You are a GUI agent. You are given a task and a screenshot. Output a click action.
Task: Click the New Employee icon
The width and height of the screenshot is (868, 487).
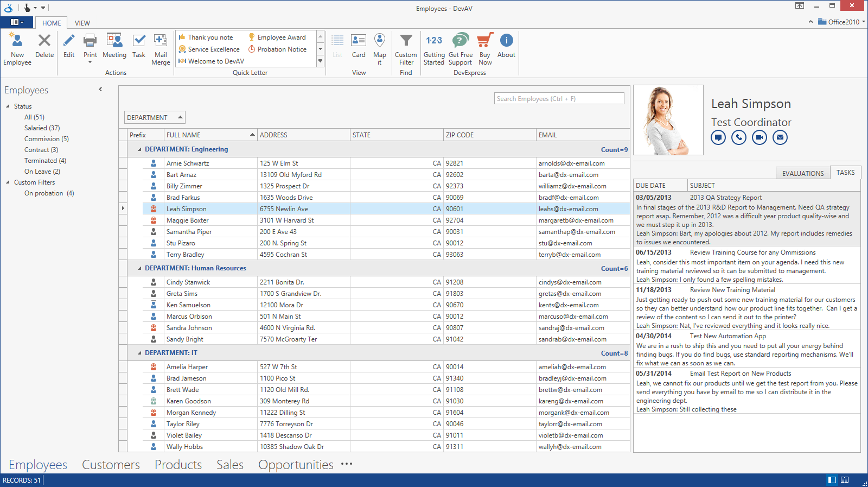click(17, 41)
